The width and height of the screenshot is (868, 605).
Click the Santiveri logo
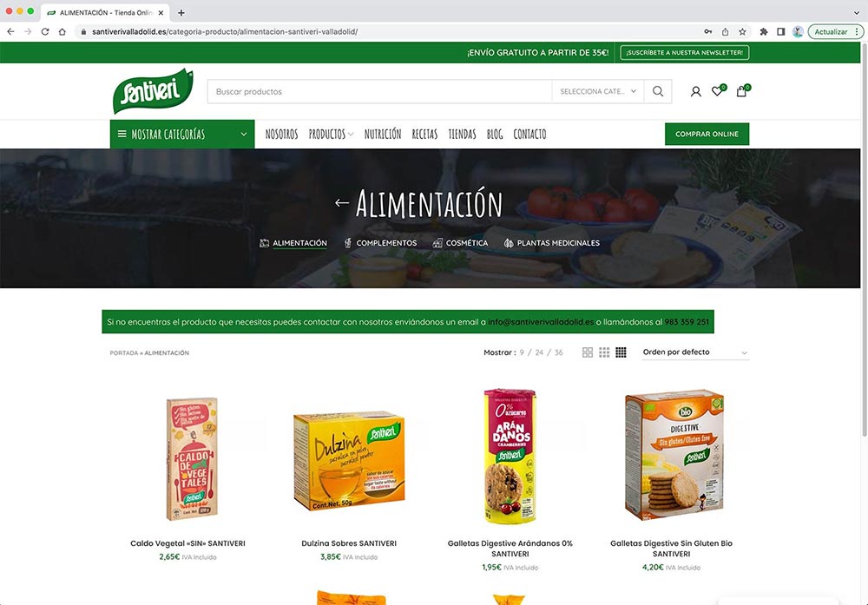point(153,91)
